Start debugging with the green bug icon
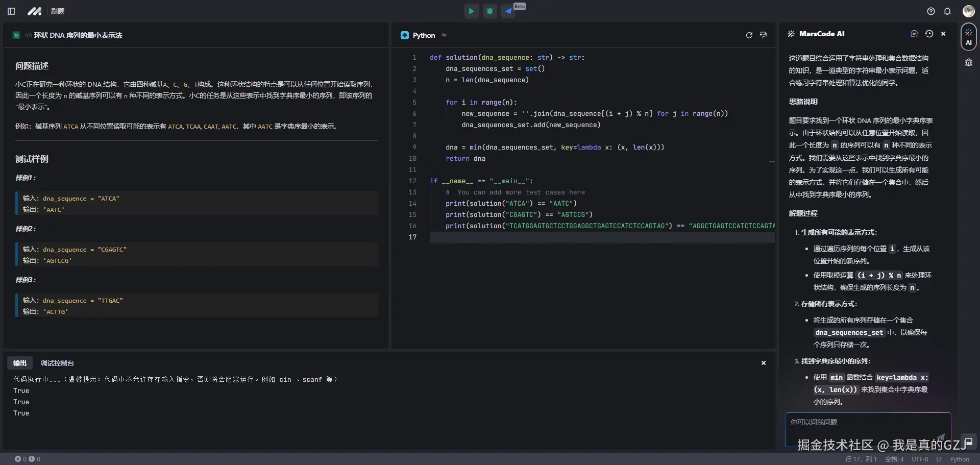 [489, 11]
